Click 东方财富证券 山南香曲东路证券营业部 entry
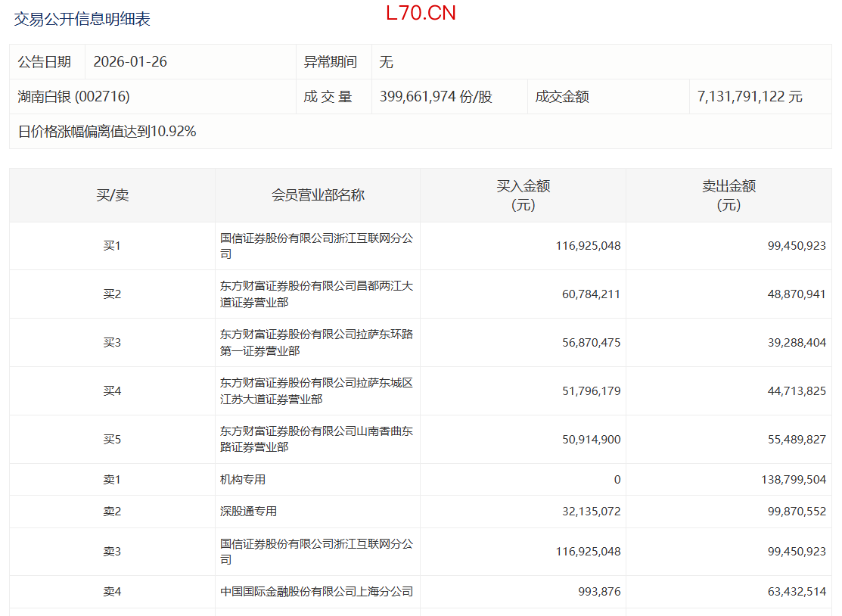The width and height of the screenshot is (842, 616). 316,440
